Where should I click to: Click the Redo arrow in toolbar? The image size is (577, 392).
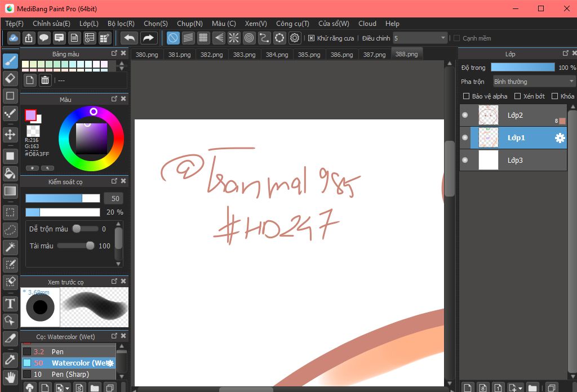point(148,38)
